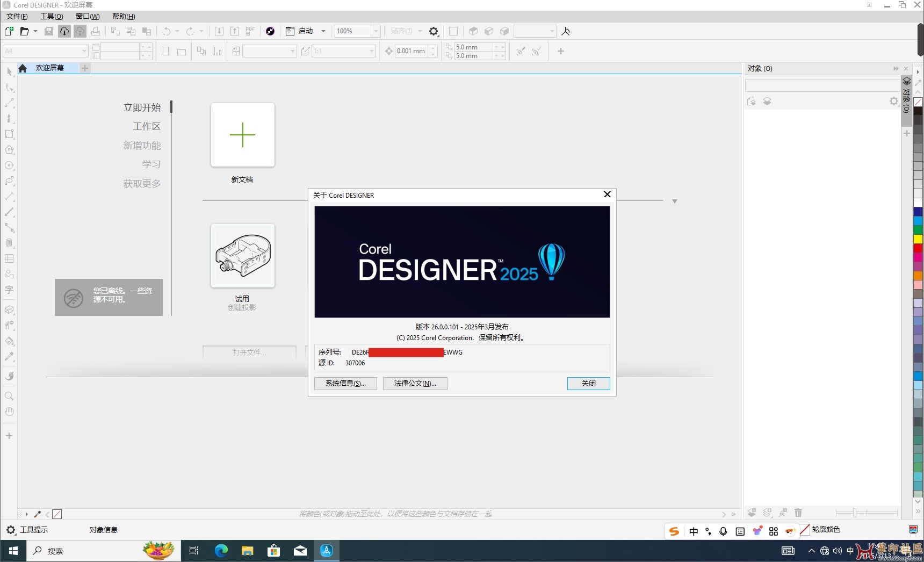Viewport: 924px width, 562px height.
Task: Switch to the 欢迎屏幕 tab
Action: click(50, 68)
